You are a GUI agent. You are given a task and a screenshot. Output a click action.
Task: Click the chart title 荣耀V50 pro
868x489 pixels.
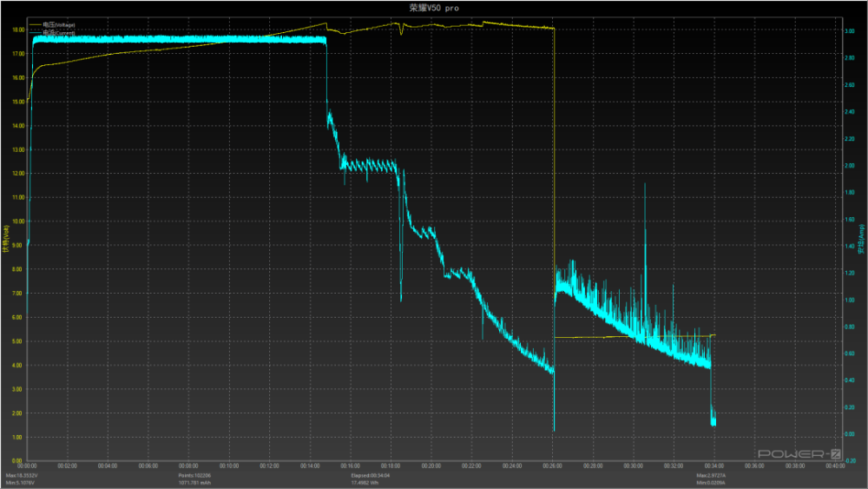[x=434, y=8]
